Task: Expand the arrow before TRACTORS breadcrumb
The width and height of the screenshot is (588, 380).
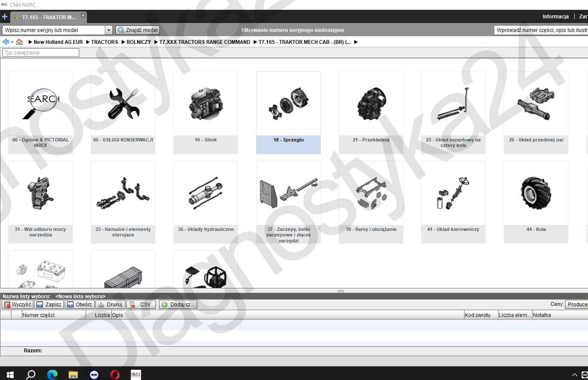Action: (x=88, y=42)
